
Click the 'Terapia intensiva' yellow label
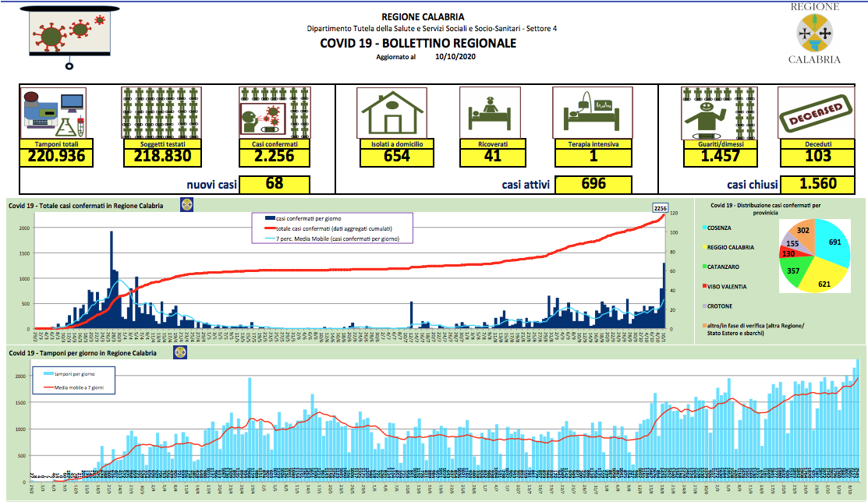click(x=593, y=144)
